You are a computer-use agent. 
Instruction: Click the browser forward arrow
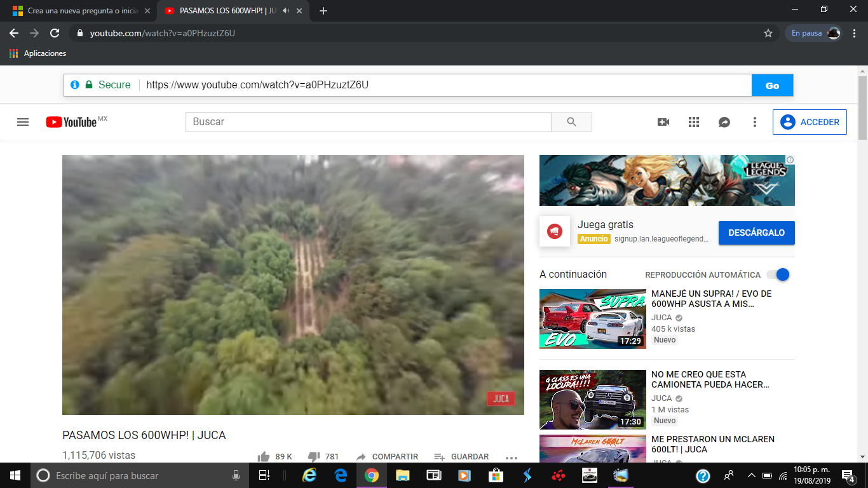click(x=34, y=33)
